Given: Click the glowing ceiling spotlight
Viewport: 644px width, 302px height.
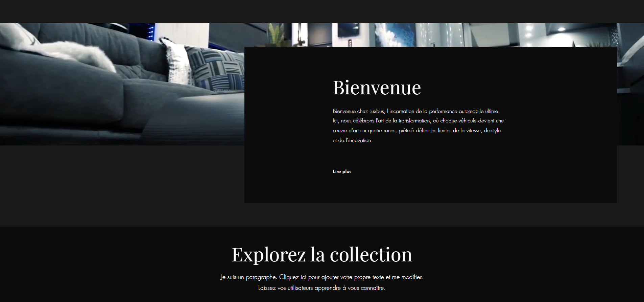Looking at the screenshot, I should pos(561,30).
